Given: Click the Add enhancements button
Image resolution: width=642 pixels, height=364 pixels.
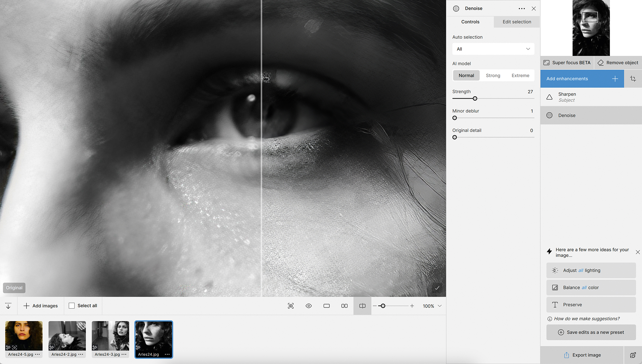Looking at the screenshot, I should (x=582, y=79).
